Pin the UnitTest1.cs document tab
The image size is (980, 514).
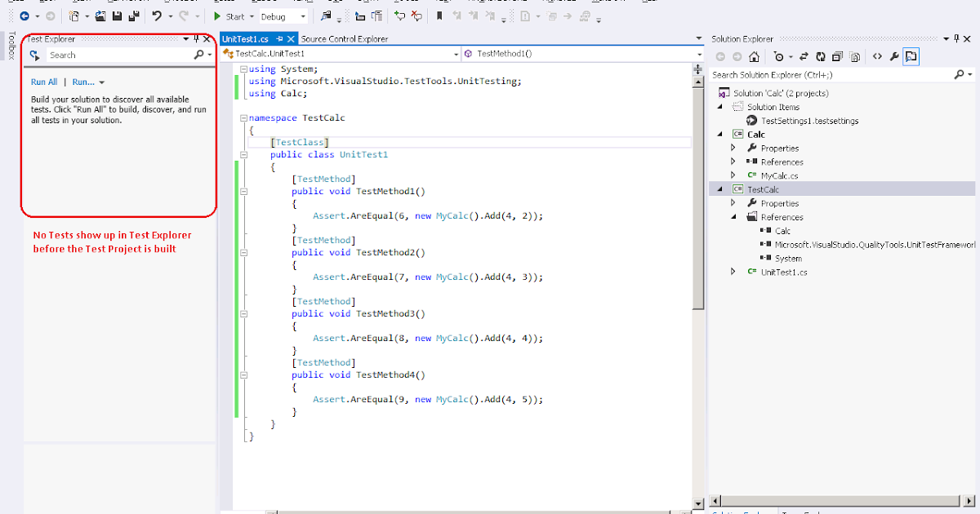[x=279, y=38]
